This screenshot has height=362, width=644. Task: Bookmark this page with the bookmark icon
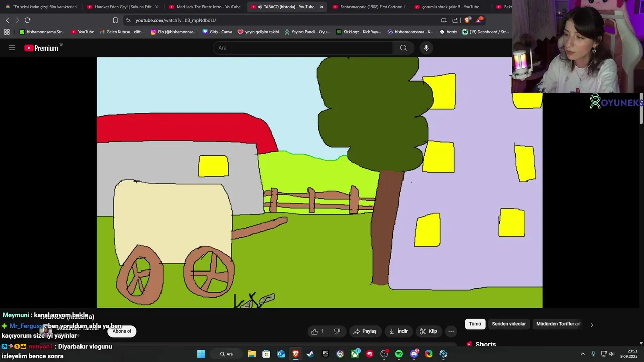pyautogui.click(x=115, y=20)
